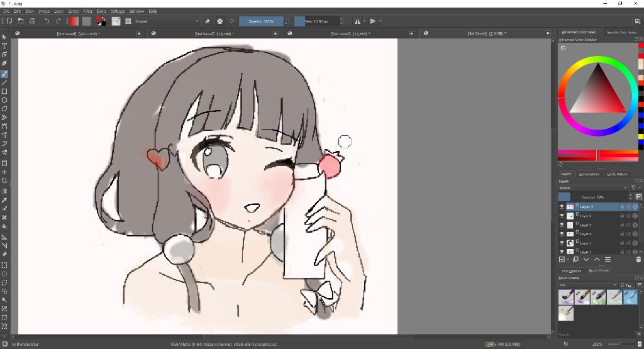Duplicate the selected layer
The width and height of the screenshot is (644, 349).
click(575, 260)
